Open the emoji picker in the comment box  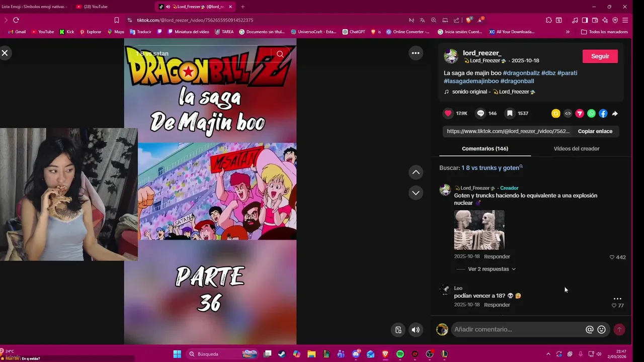pyautogui.click(x=601, y=329)
